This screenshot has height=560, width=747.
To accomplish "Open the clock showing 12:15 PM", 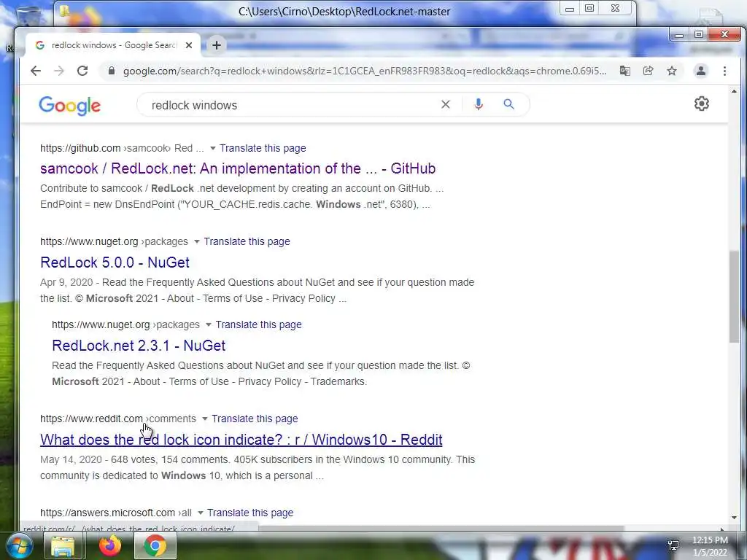I will [710, 546].
